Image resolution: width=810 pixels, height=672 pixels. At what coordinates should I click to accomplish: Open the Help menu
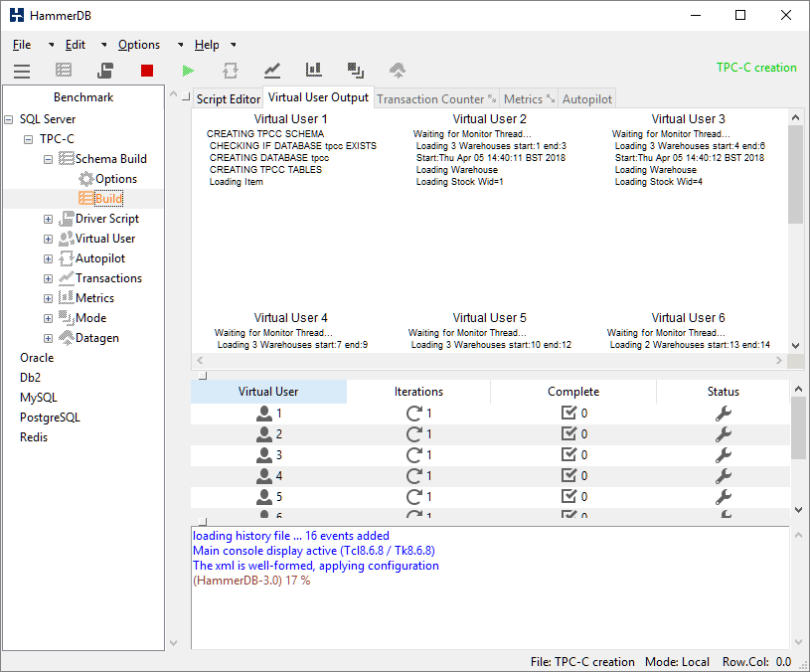207,45
